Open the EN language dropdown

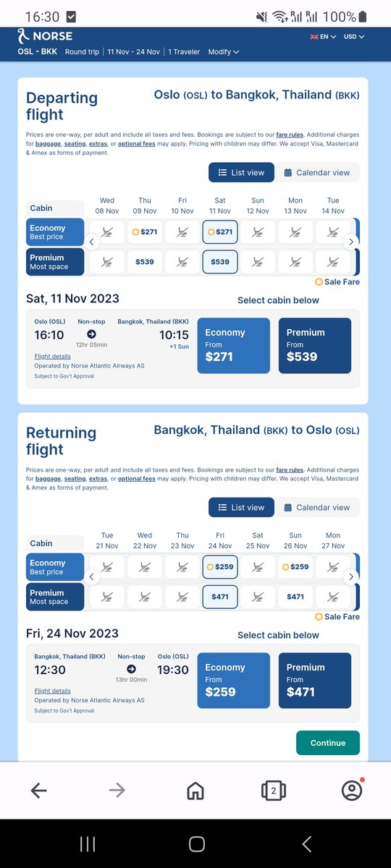[323, 36]
